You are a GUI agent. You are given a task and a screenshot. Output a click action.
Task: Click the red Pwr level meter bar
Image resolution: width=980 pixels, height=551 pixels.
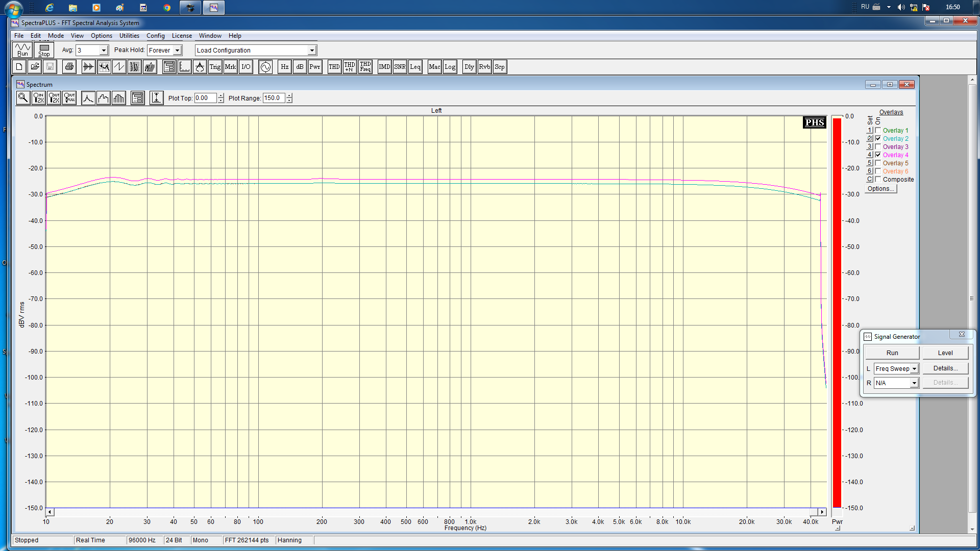pos(837,312)
